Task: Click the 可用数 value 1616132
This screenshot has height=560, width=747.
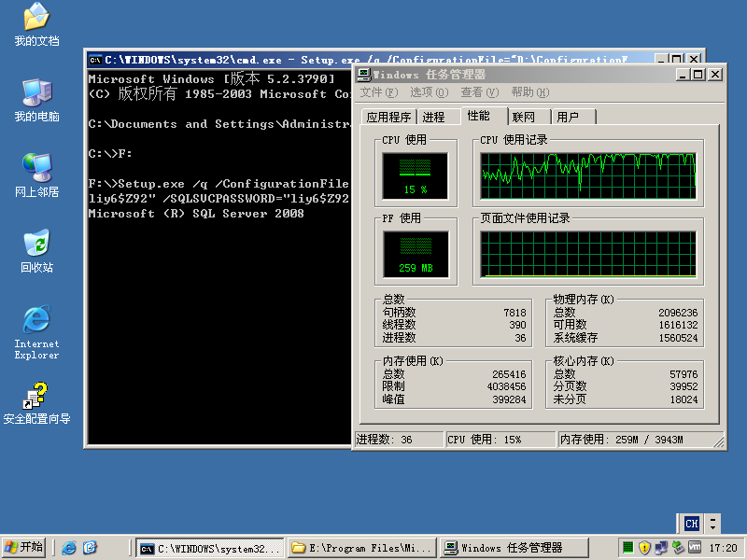Action: pos(678,325)
